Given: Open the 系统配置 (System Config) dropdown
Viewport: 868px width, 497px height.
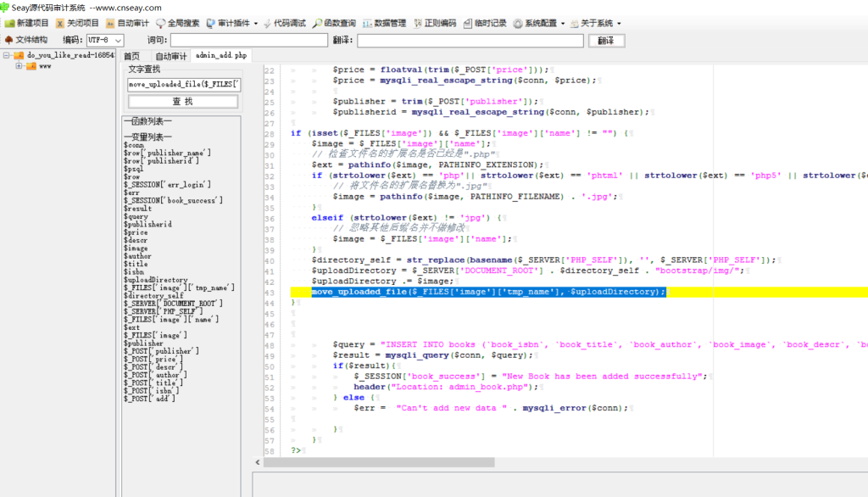Looking at the screenshot, I should point(539,23).
